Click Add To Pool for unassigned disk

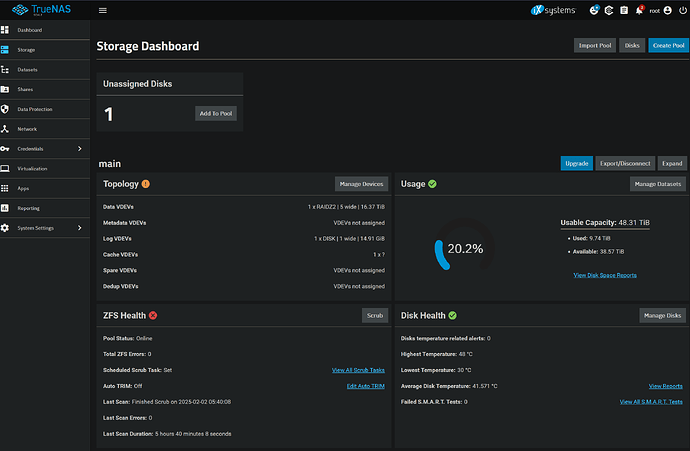pos(216,114)
